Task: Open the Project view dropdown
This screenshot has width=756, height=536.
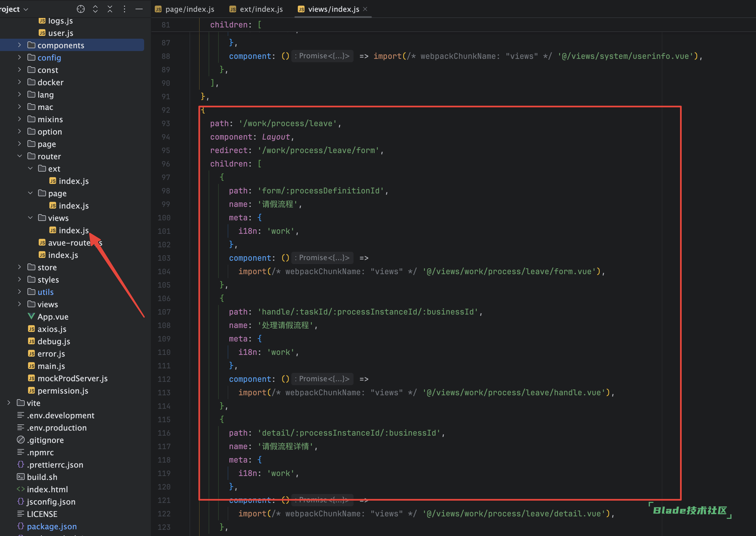Action: (14, 9)
